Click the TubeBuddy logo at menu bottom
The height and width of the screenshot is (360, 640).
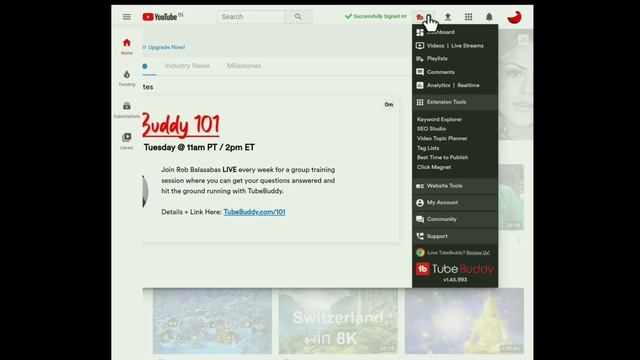[455, 269]
